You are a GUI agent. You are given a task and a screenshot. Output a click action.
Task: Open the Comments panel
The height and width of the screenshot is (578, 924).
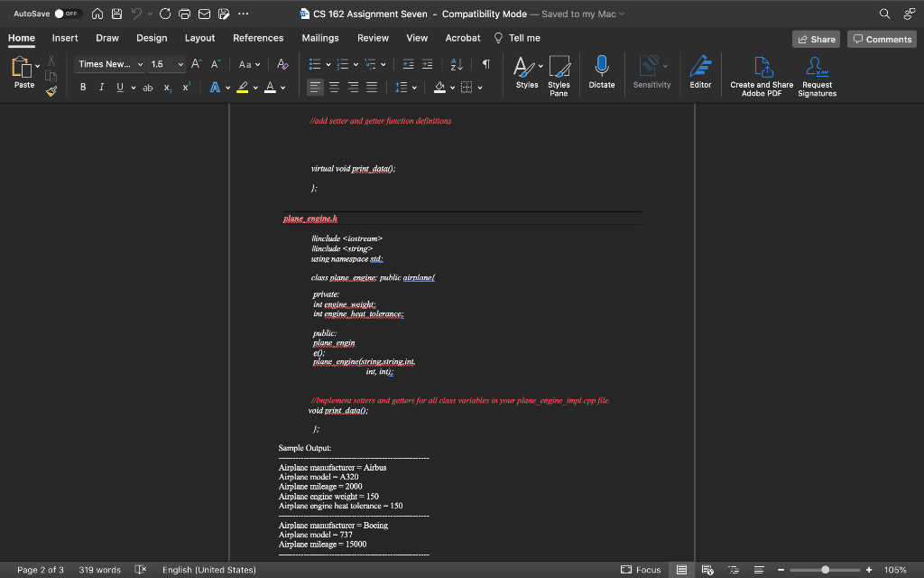pos(882,39)
